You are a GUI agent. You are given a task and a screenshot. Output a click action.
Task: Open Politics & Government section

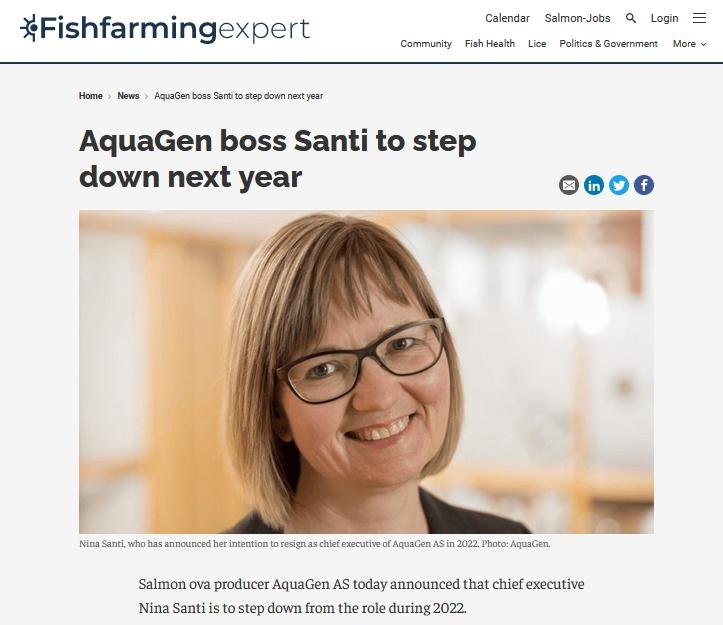click(608, 44)
